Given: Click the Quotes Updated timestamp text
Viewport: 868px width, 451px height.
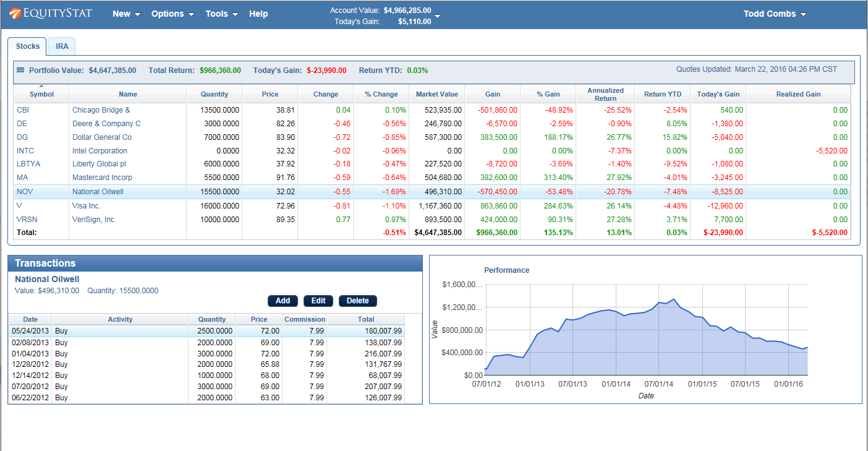Looking at the screenshot, I should (757, 69).
